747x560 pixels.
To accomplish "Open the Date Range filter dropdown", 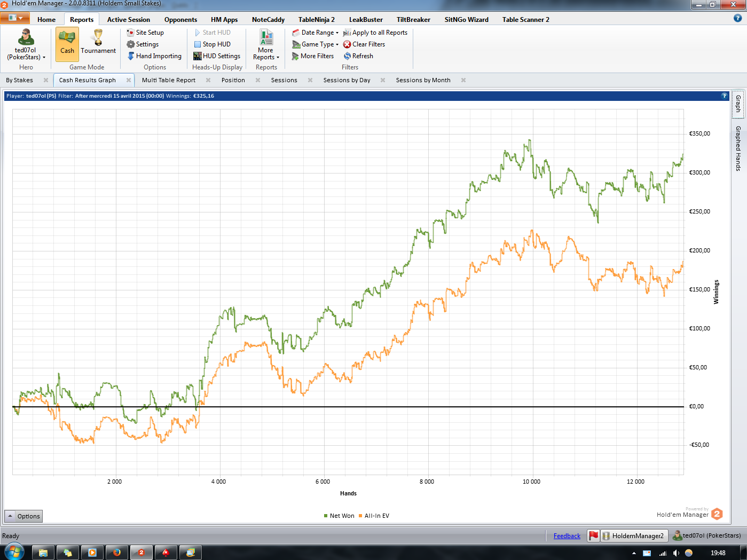I will point(316,33).
